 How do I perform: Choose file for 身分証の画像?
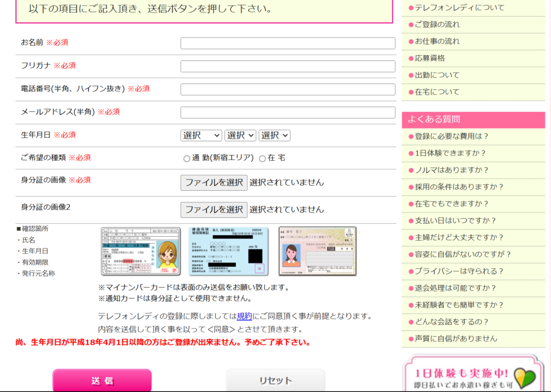tap(214, 182)
